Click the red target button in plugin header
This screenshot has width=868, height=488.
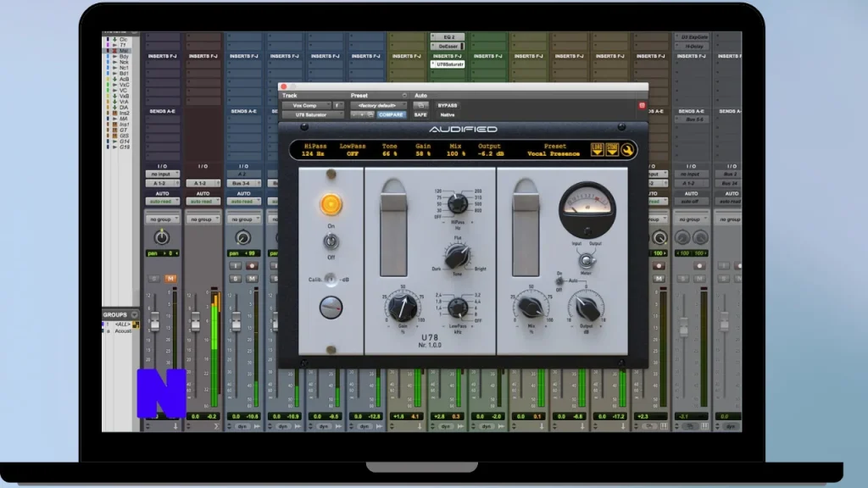pos(642,105)
